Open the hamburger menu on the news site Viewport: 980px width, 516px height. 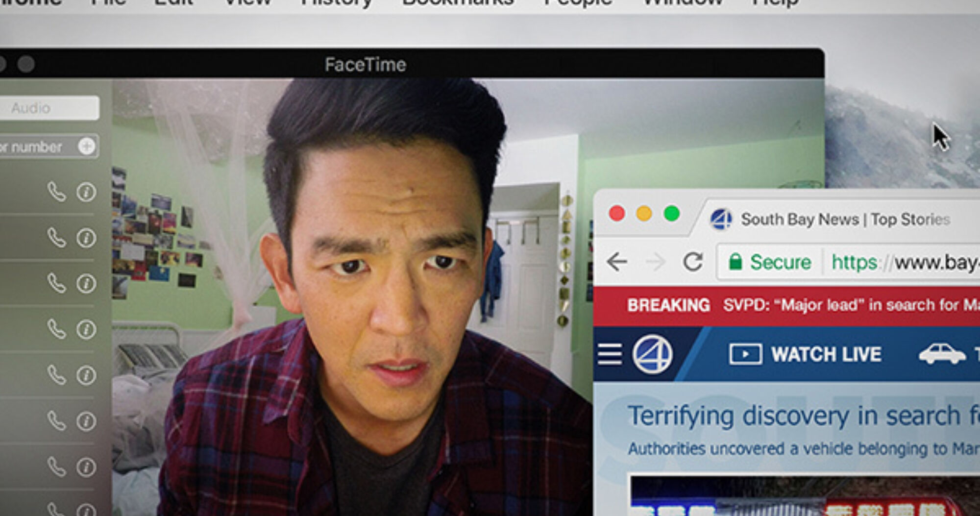(x=610, y=354)
